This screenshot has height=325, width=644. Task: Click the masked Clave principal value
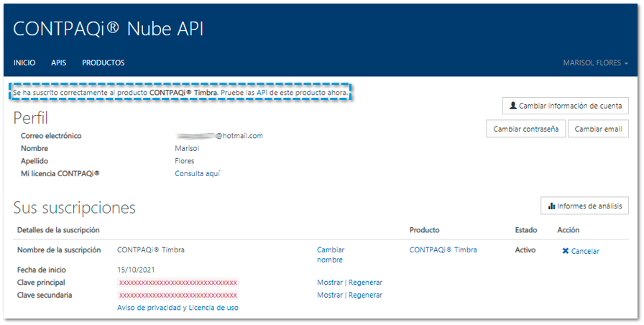[178, 283]
